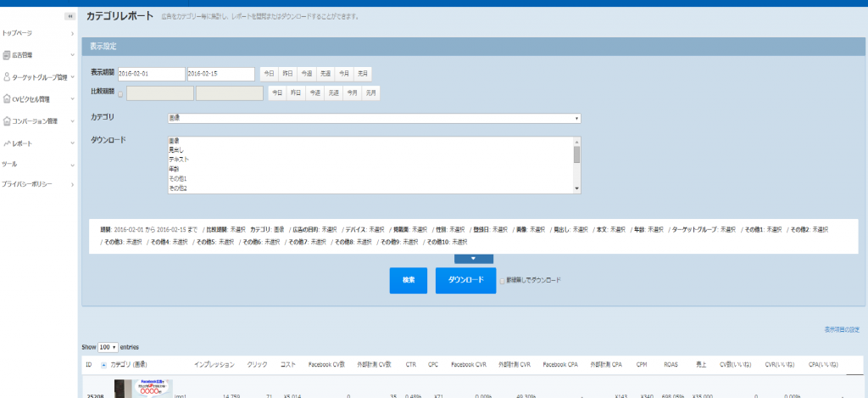Collapse the sidebar with the double-arrow icon
868x398 pixels.
pos(70,17)
